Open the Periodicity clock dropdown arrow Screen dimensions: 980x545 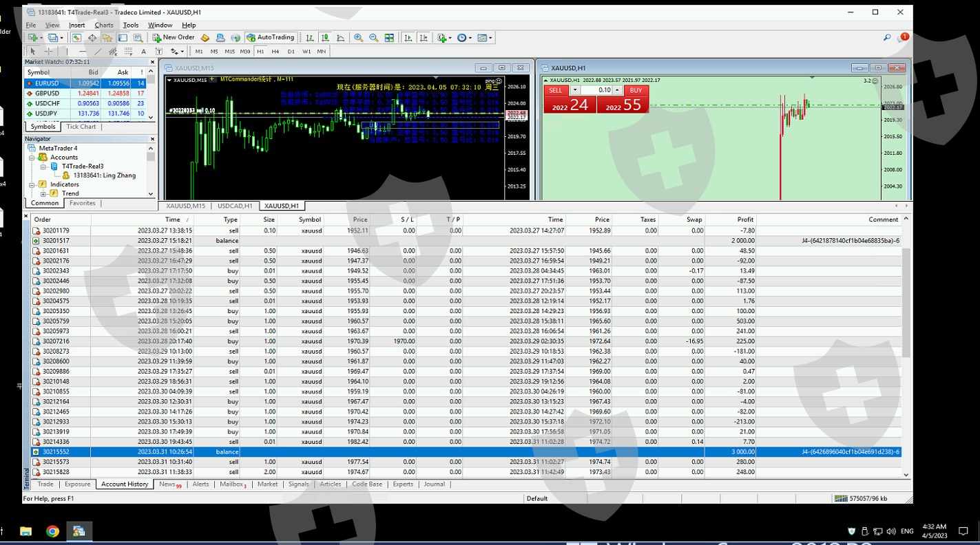470,38
